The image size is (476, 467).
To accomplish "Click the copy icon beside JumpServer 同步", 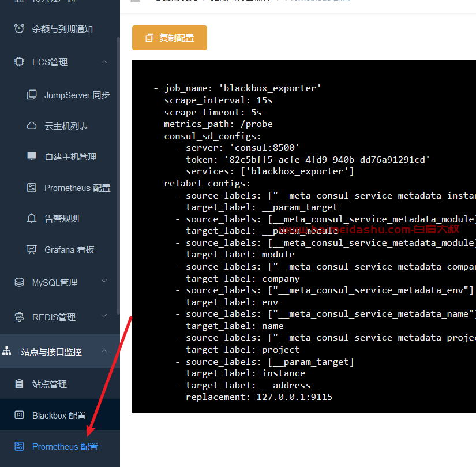I will [x=32, y=95].
